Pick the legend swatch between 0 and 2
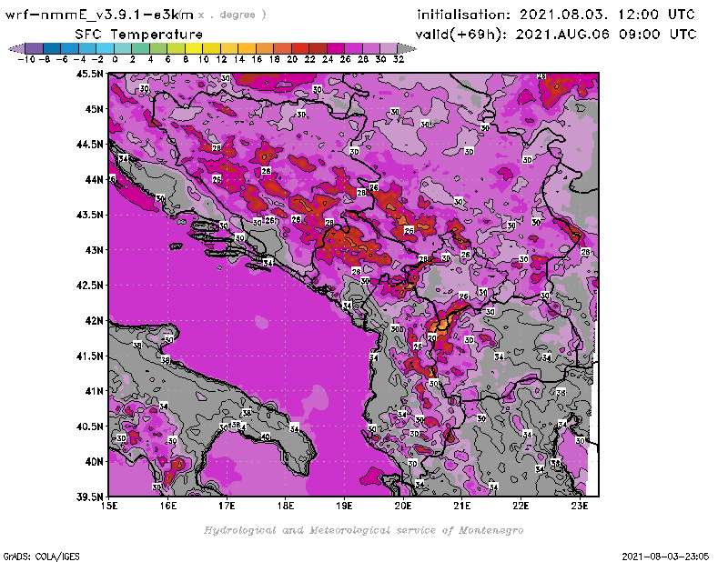The width and height of the screenshot is (728, 562). pyautogui.click(x=123, y=48)
